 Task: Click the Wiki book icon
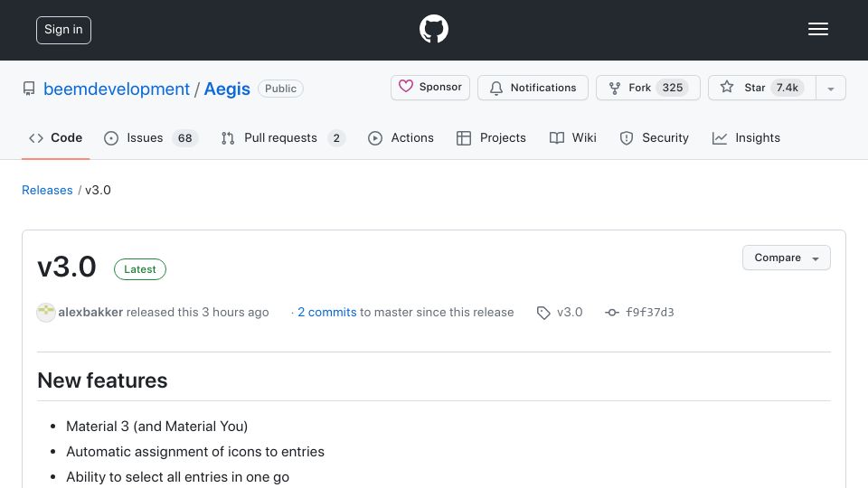(x=557, y=137)
